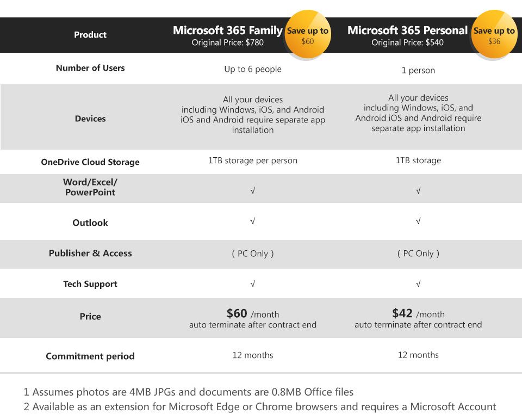Click the Commitment period row label
522x420 pixels.
click(90, 356)
